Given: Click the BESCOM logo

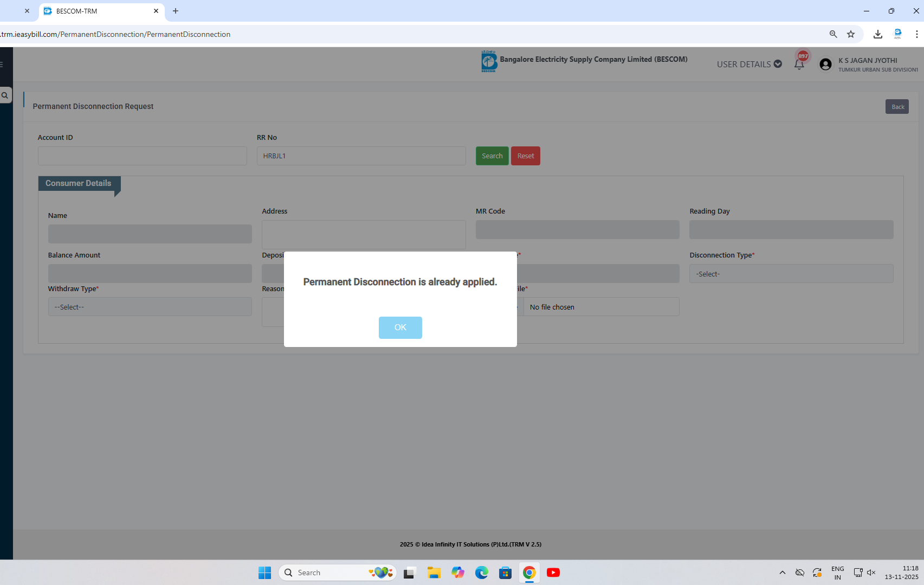Looking at the screenshot, I should click(489, 61).
